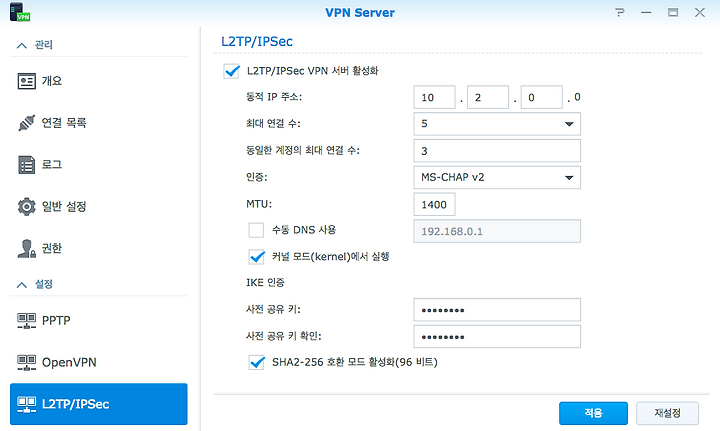Click the Connection List (연결 목록) plug icon
The height and width of the screenshot is (431, 720).
(x=27, y=123)
